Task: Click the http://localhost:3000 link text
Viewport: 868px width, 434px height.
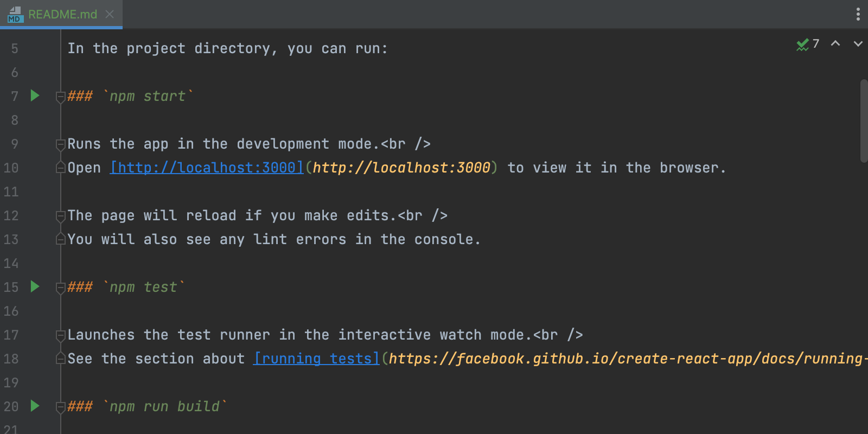Action: coord(207,168)
